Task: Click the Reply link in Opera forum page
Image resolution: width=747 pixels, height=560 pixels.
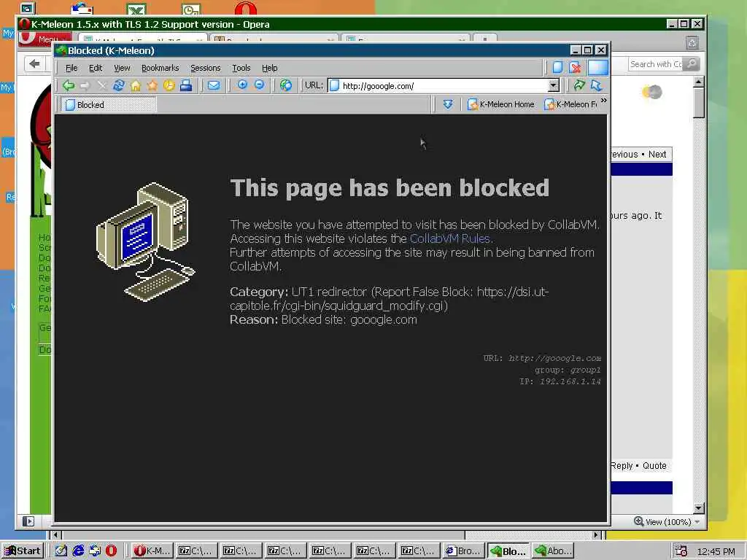Action: pos(622,466)
